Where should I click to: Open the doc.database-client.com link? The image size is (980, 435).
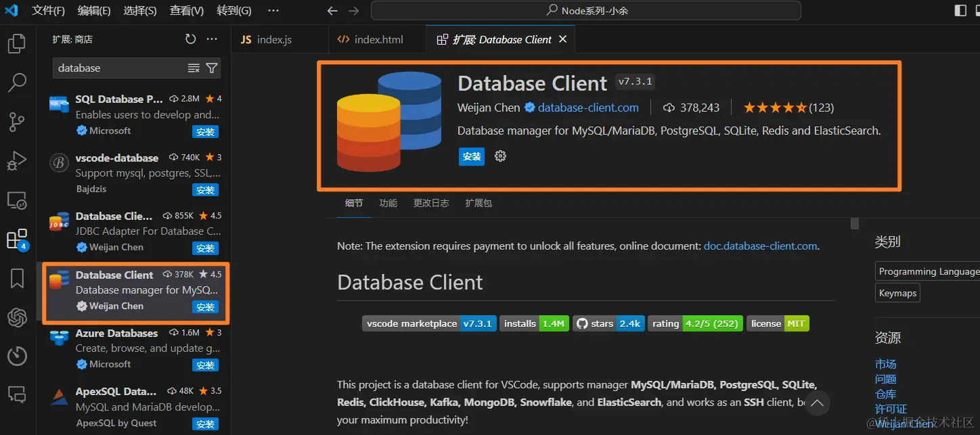[x=760, y=246]
